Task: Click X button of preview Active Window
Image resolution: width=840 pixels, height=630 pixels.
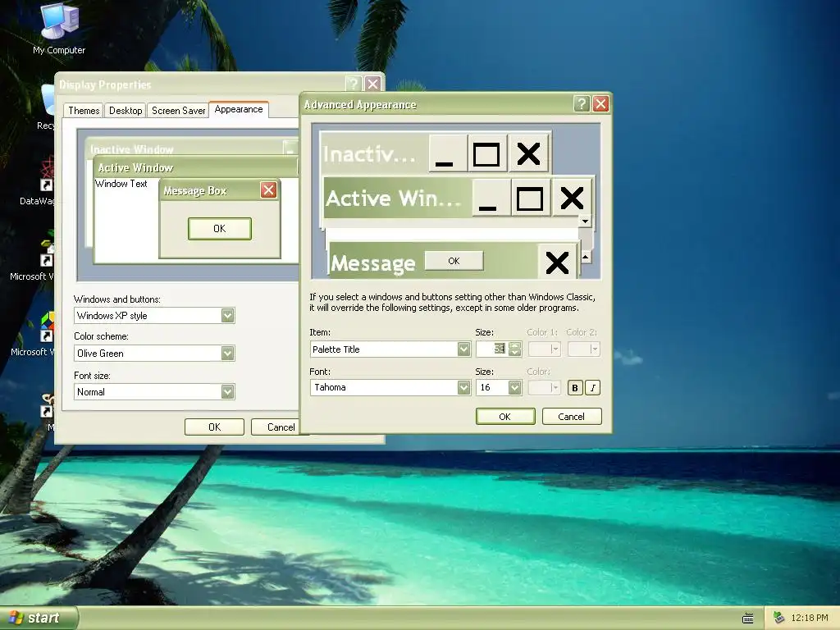Action: click(x=572, y=198)
